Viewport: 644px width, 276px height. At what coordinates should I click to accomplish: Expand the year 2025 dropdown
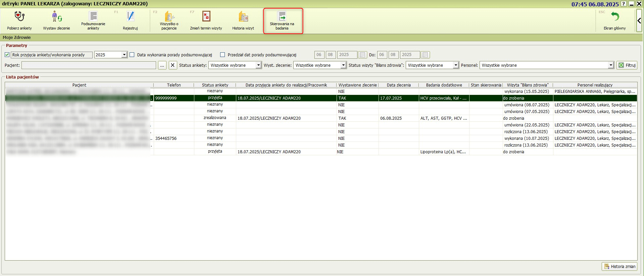(124, 55)
